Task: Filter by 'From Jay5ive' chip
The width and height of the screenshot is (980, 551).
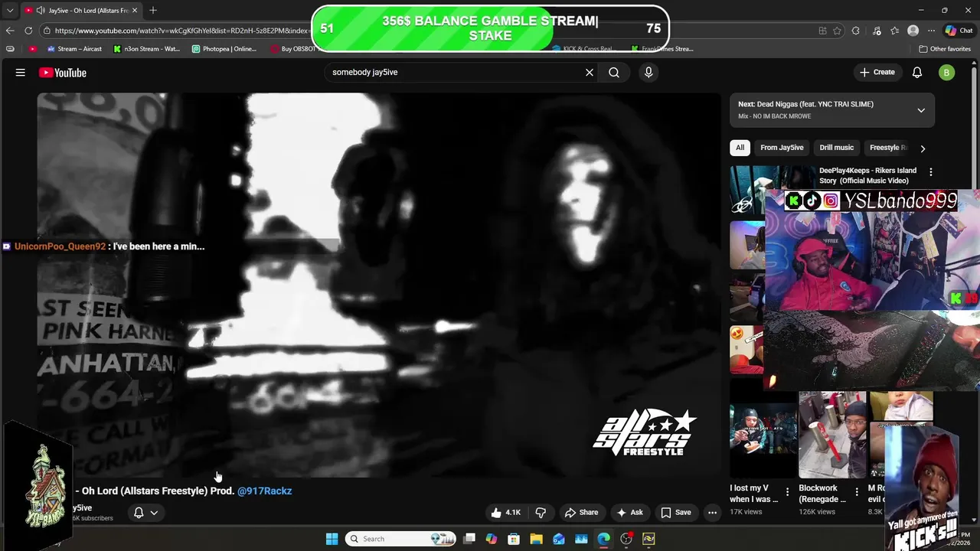Action: [x=782, y=148]
